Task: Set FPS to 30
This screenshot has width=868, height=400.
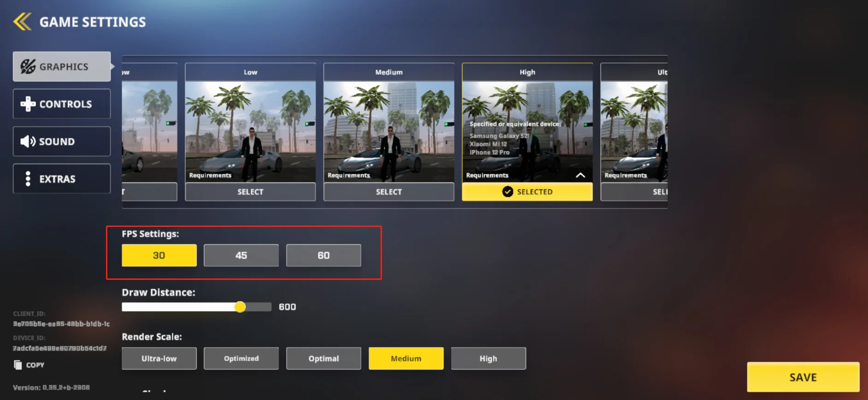Action: click(x=159, y=255)
